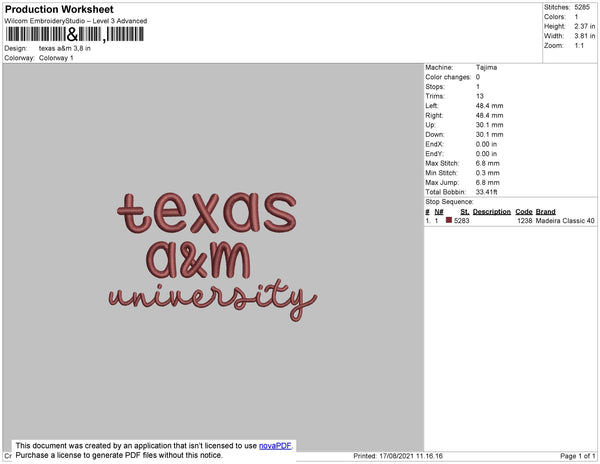Click the maroon thread color swatch
Image resolution: width=600 pixels, height=464 pixels.
click(449, 220)
